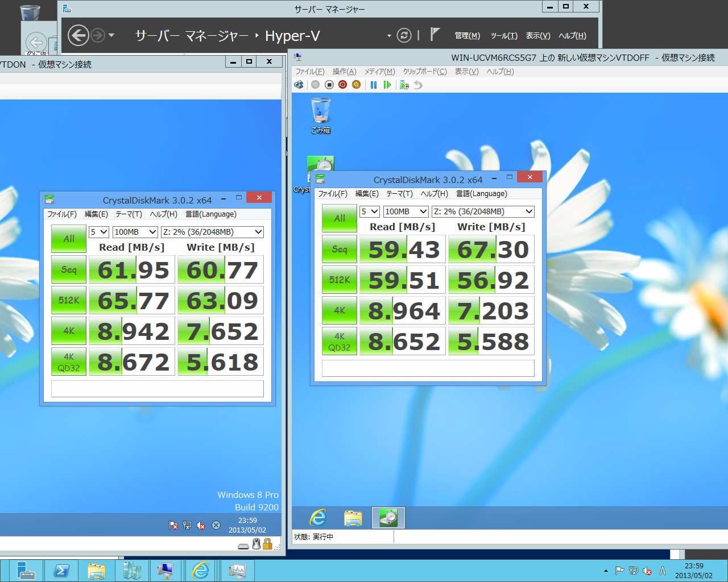Image resolution: width=728 pixels, height=582 pixels.
Task: Open the Z: drive selector in VTDOFF CrystalDiskMark
Action: tap(483, 211)
